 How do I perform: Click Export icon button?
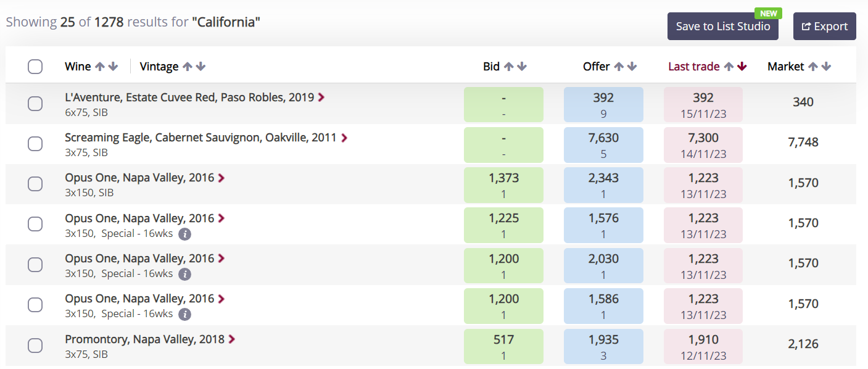pos(824,27)
